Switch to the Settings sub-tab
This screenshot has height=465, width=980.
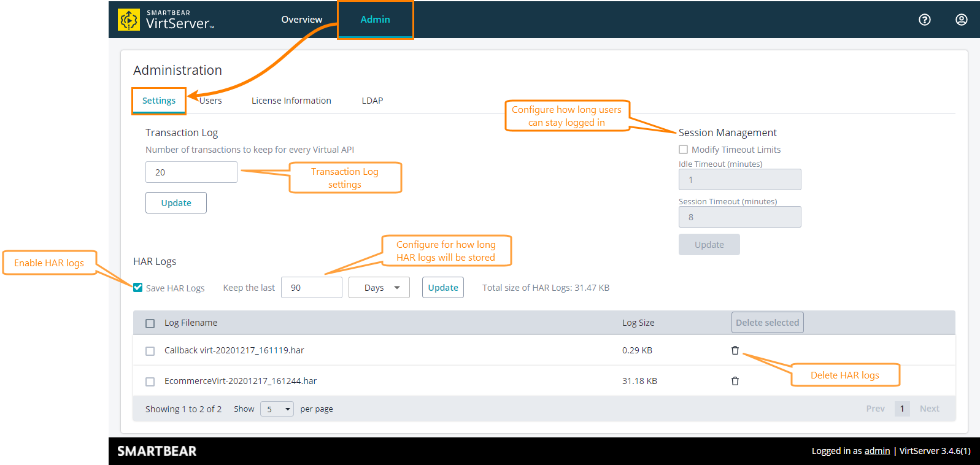159,101
